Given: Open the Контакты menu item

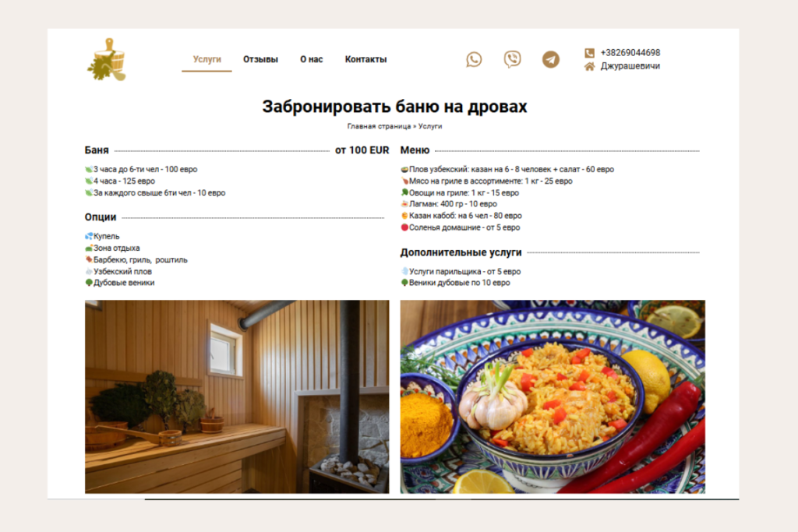Looking at the screenshot, I should [x=366, y=59].
